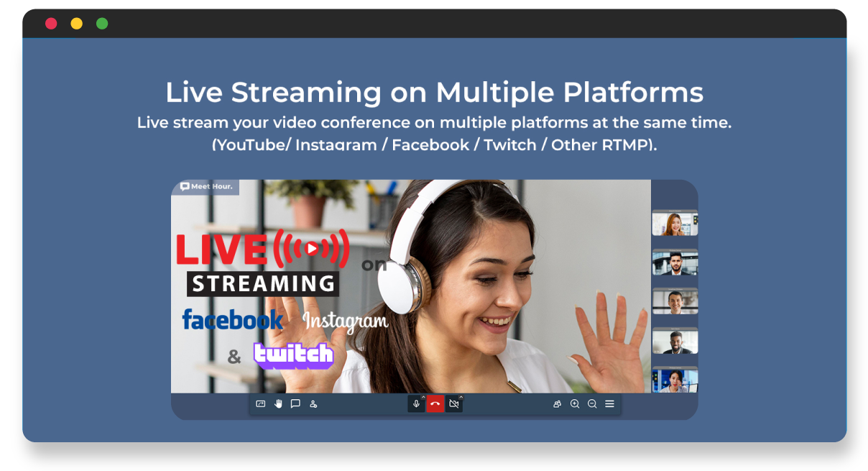The width and height of the screenshot is (868, 471).
Task: Click the zoom in magnifier
Action: click(x=575, y=404)
